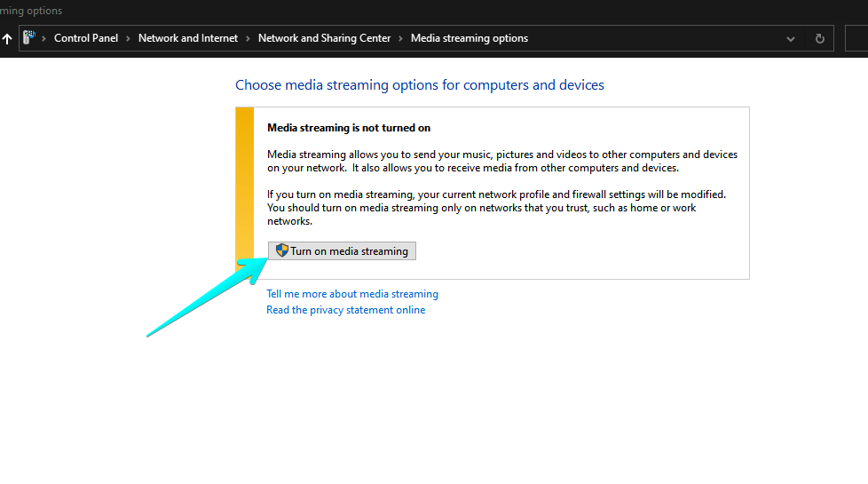
Task: Click the Control Panel icon in address bar
Action: (29, 38)
